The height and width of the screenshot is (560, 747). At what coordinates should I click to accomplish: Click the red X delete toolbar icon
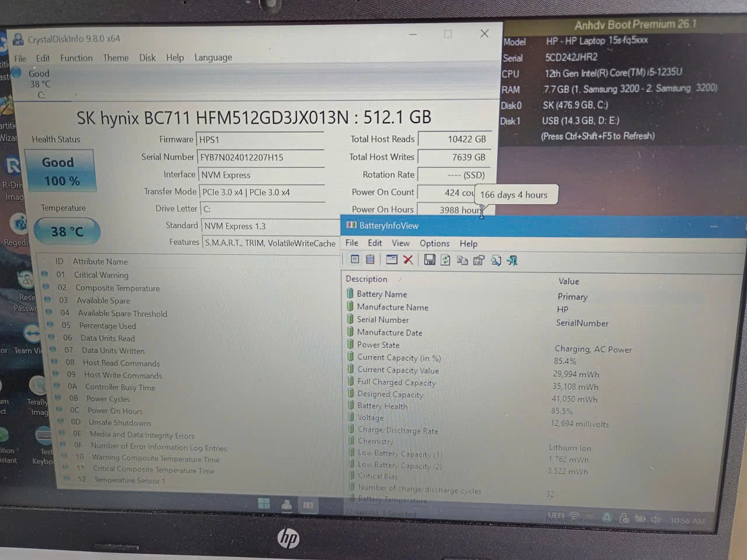tap(408, 260)
